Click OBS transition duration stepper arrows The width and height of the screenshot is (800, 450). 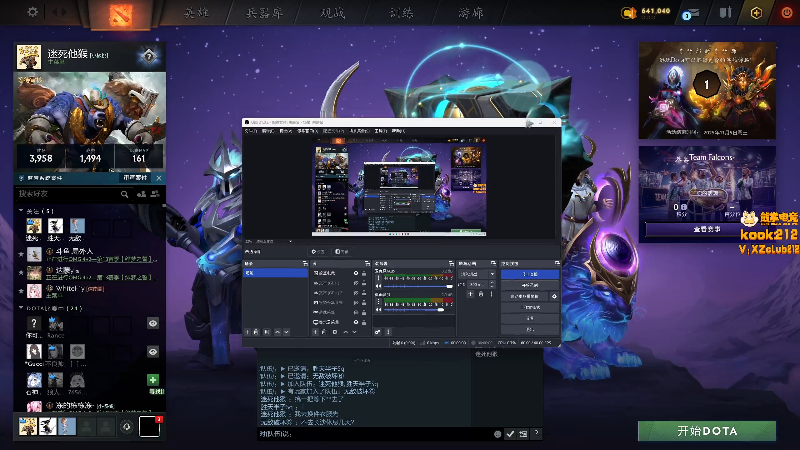click(492, 284)
